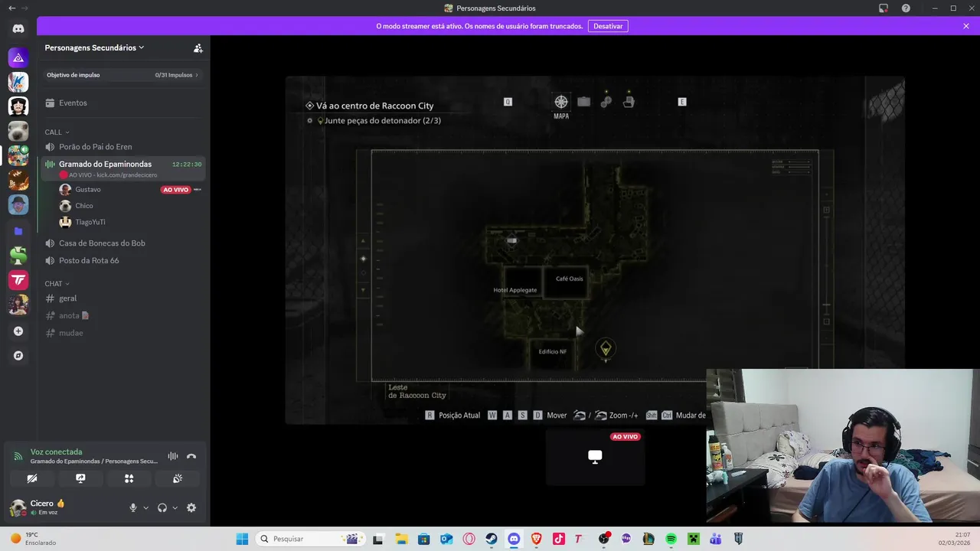Select Gramado do Epaminondas voice channel

[x=123, y=168]
